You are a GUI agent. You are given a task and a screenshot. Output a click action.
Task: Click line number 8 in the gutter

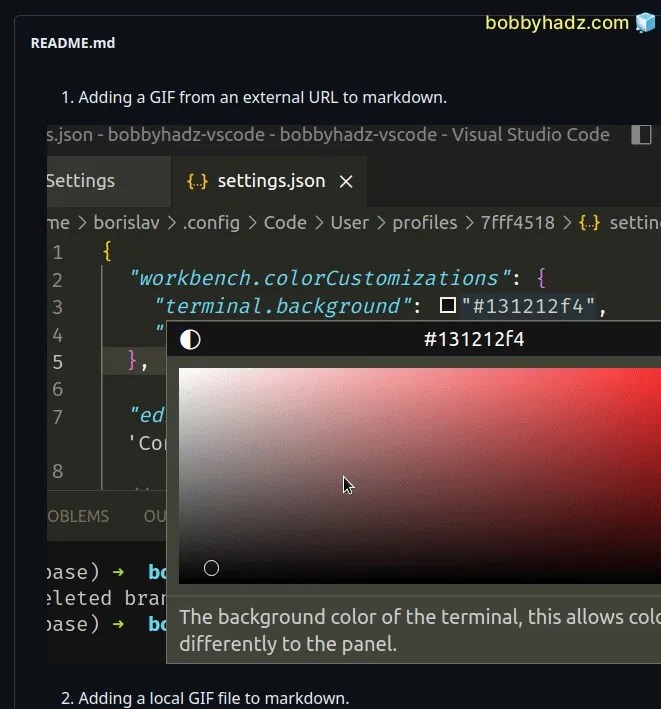coord(57,471)
